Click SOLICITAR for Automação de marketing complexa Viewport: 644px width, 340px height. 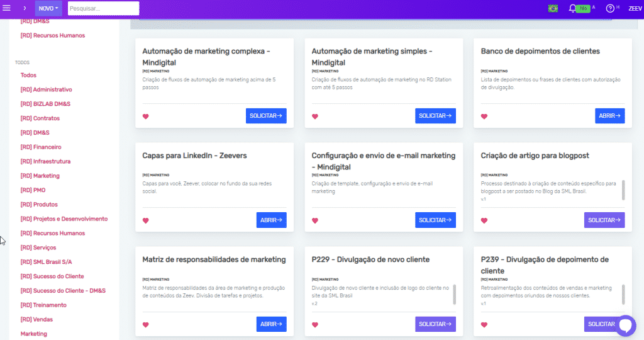(266, 116)
